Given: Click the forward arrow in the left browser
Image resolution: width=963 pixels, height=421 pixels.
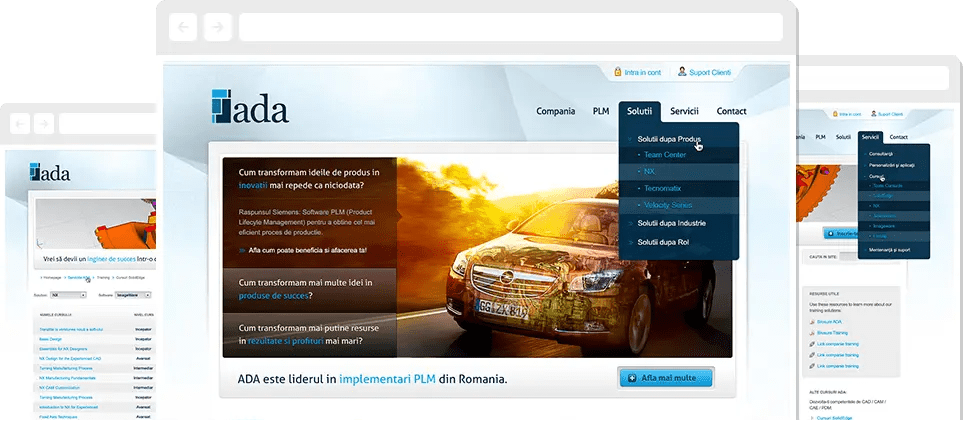Looking at the screenshot, I should [44, 124].
